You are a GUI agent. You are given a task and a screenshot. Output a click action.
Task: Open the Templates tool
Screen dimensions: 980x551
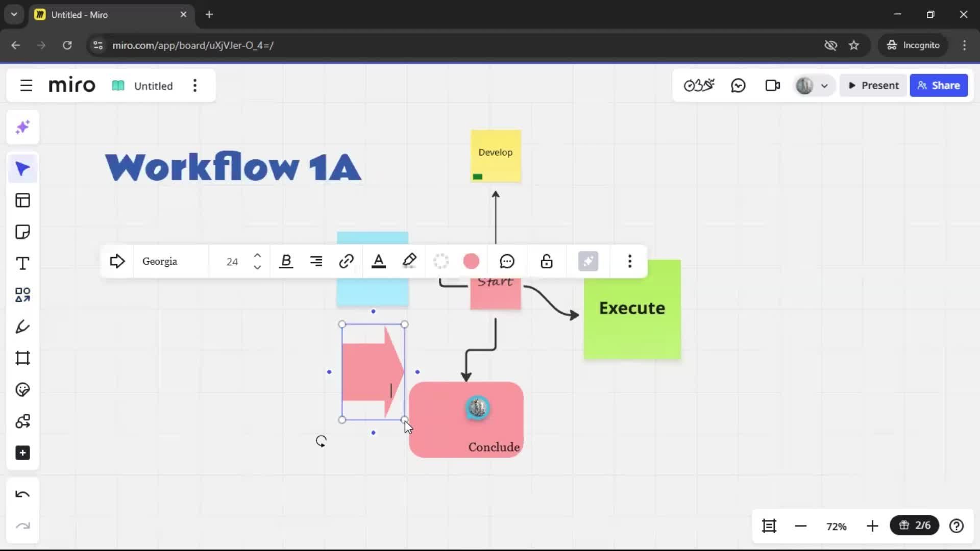(22, 201)
